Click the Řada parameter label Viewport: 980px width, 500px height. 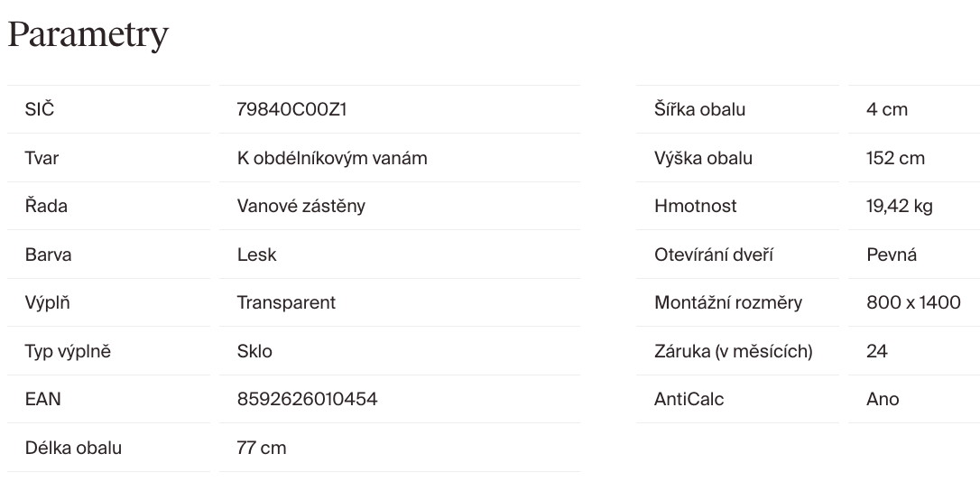tap(46, 207)
